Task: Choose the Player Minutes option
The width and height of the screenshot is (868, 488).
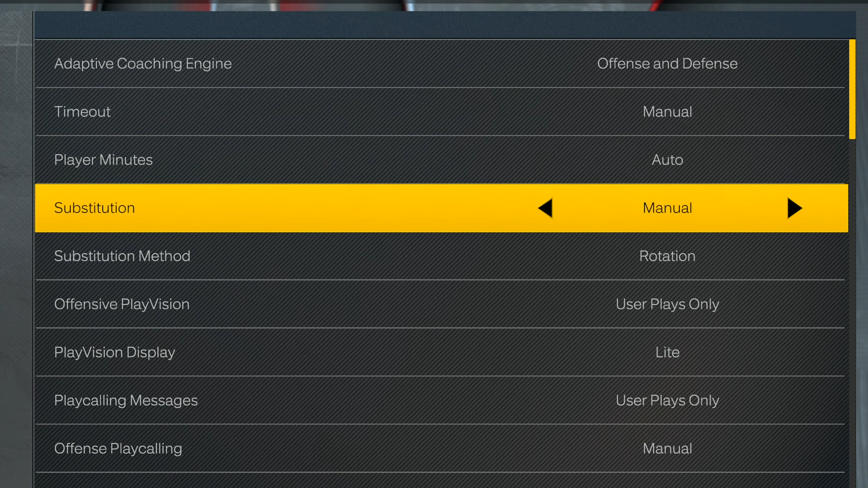Action: [440, 160]
